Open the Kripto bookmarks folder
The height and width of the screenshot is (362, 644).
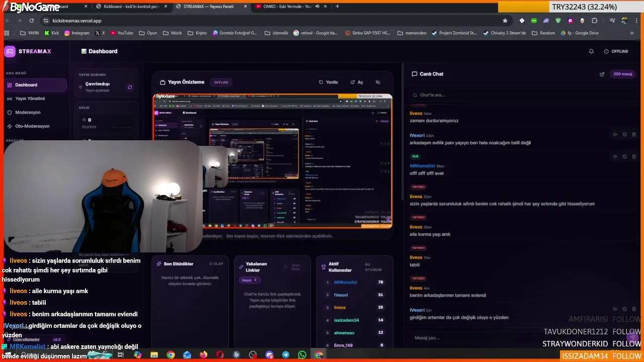pos(197,33)
